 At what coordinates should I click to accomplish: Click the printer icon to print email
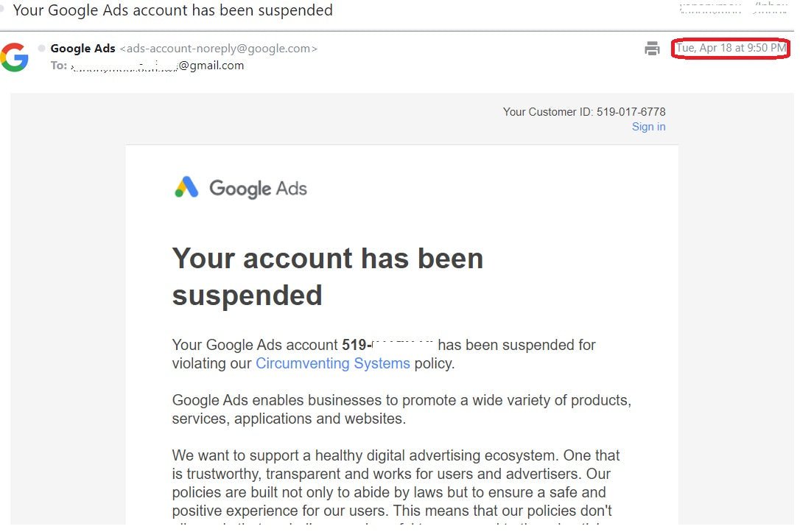coord(652,49)
